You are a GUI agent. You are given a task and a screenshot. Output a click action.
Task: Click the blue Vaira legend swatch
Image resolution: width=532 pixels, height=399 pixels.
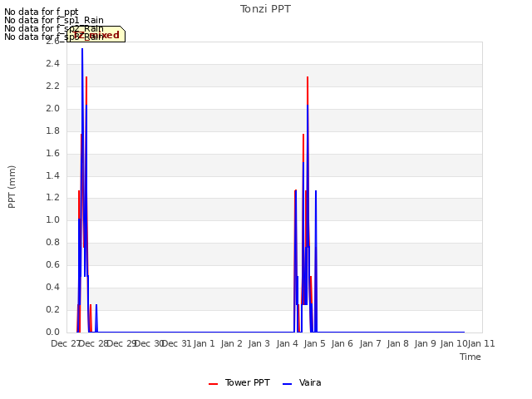tap(287, 384)
